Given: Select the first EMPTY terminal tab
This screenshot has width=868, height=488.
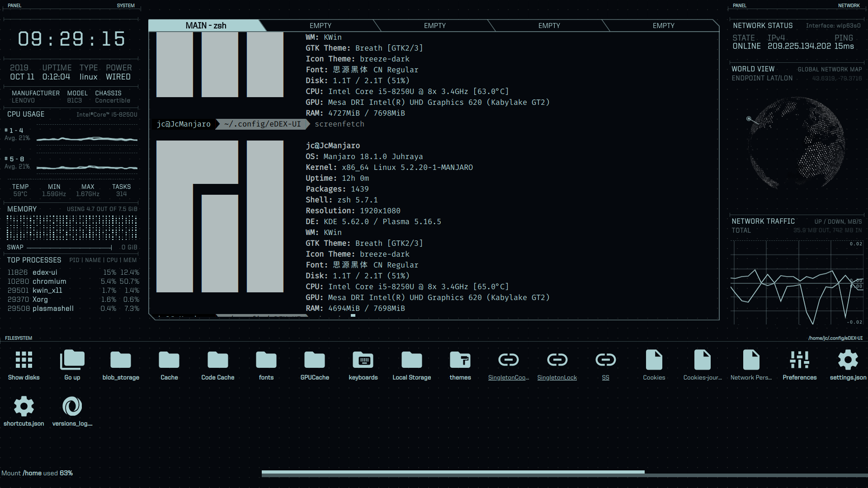Looking at the screenshot, I should [x=321, y=26].
